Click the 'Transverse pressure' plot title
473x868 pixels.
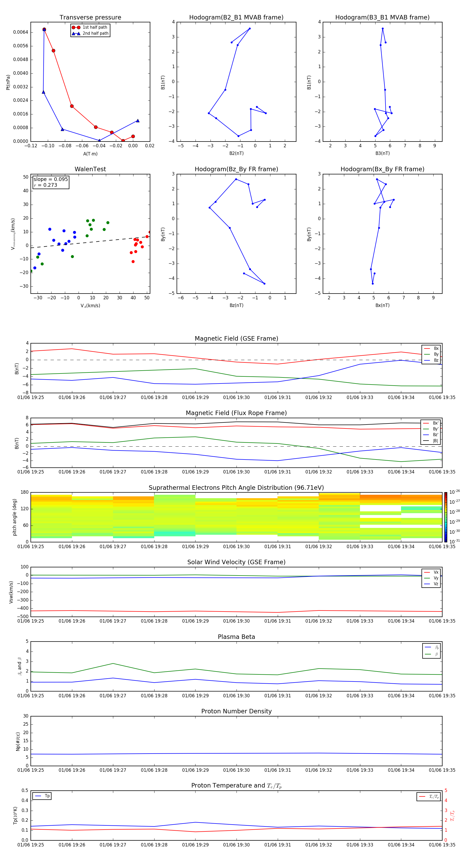(90, 18)
